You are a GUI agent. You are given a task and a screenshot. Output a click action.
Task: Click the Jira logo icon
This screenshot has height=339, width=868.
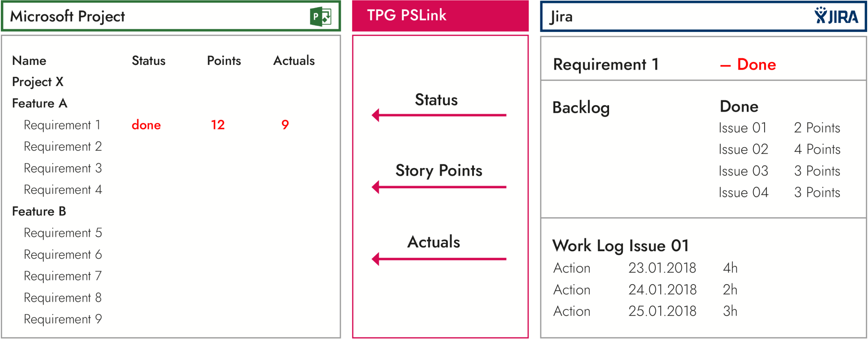pos(836,16)
